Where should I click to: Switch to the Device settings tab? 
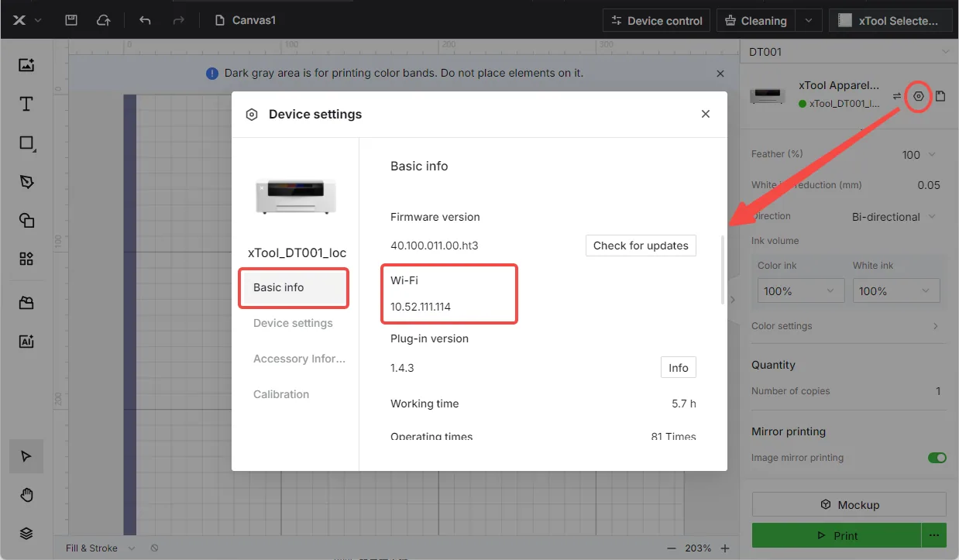pyautogui.click(x=294, y=323)
